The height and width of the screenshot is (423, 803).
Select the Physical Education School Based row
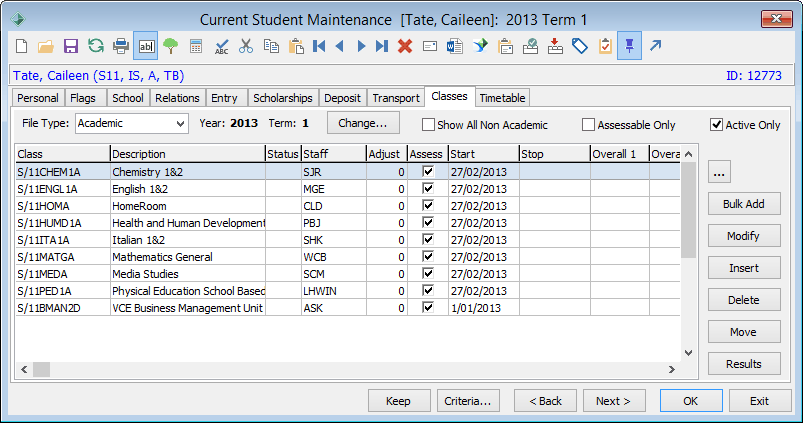(348, 291)
